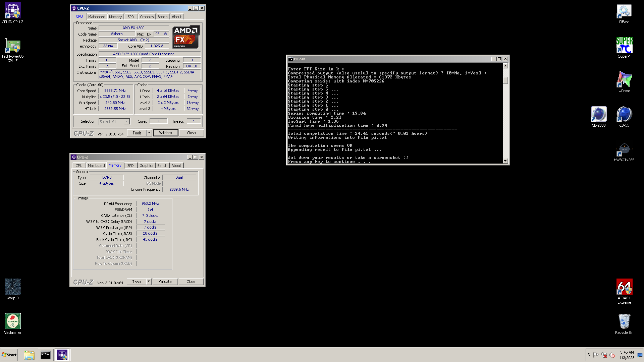Open the AIDA64 Extreme desktop icon

(624, 291)
